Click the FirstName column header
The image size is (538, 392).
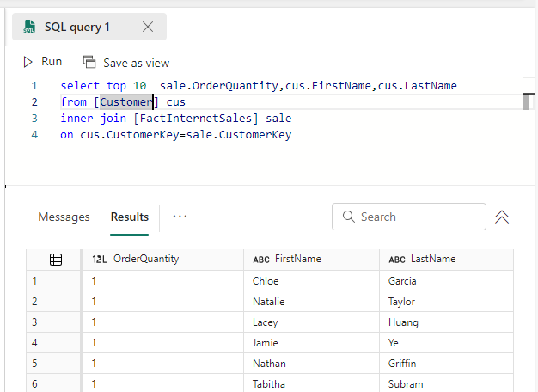pyautogui.click(x=297, y=259)
